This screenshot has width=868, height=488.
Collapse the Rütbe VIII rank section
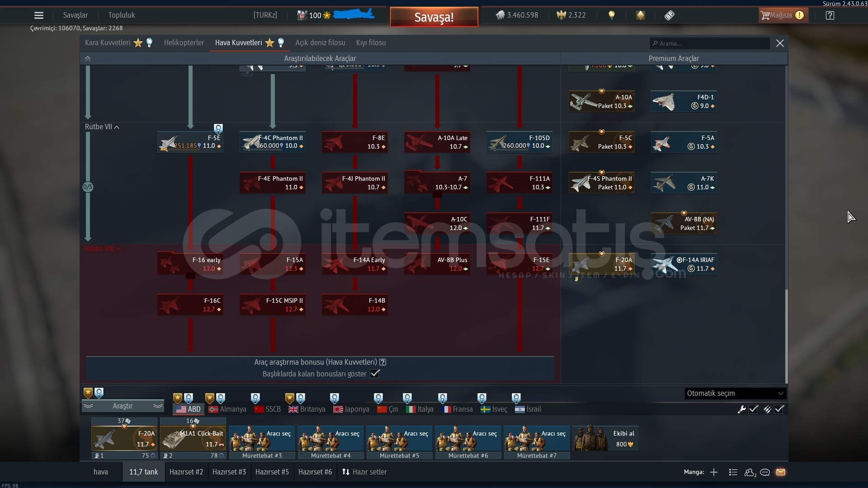[x=103, y=249]
